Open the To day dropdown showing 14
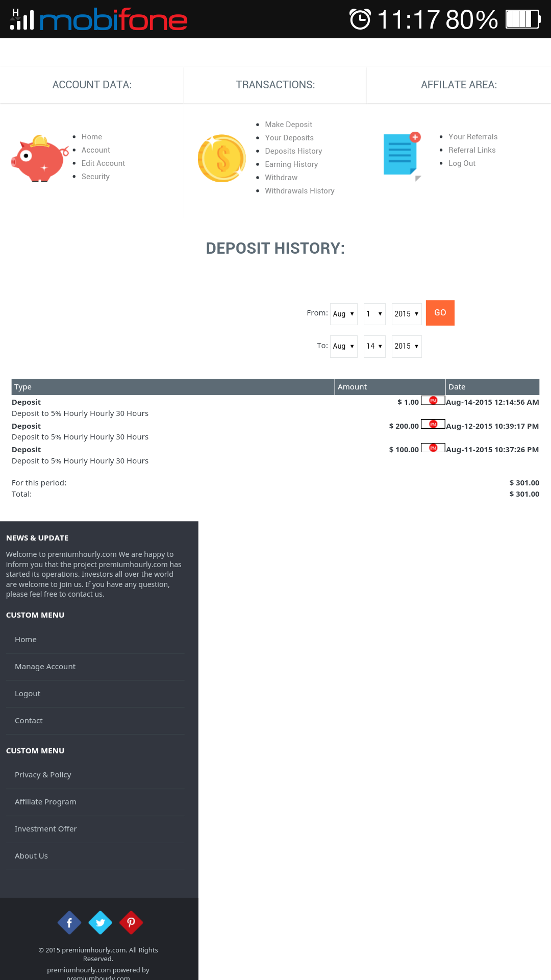Viewport: 551px width, 980px height. [374, 346]
